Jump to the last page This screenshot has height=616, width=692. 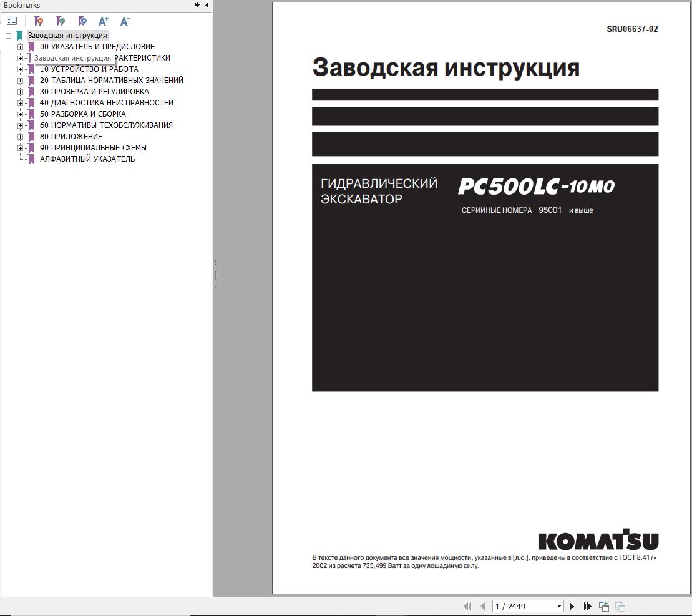(x=587, y=606)
